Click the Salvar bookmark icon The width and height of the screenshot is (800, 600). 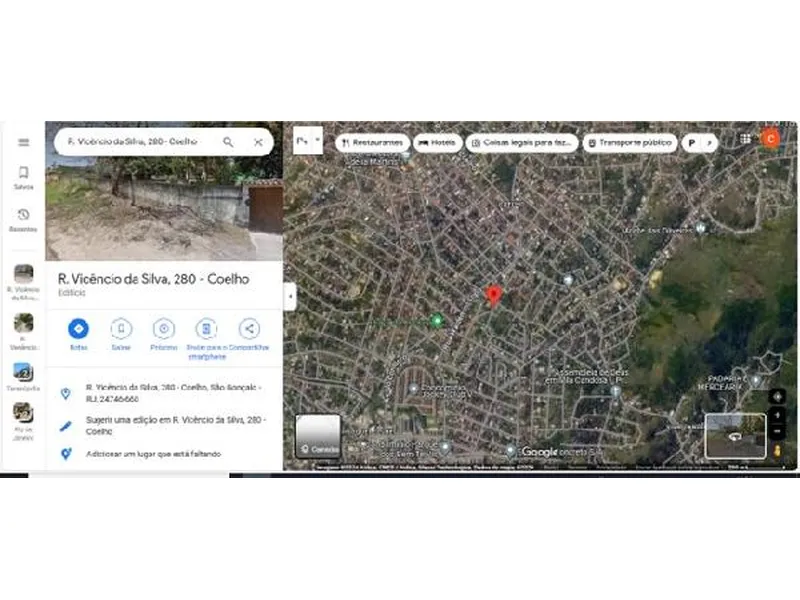coord(121,329)
